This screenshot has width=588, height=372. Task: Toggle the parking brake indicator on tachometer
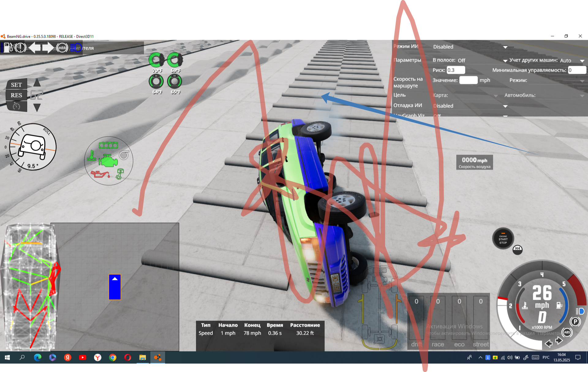(x=575, y=322)
